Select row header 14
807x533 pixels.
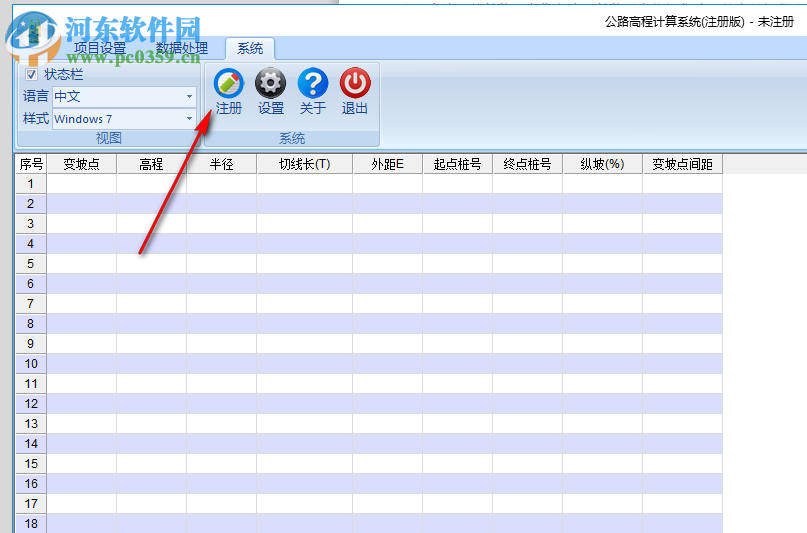pos(31,443)
